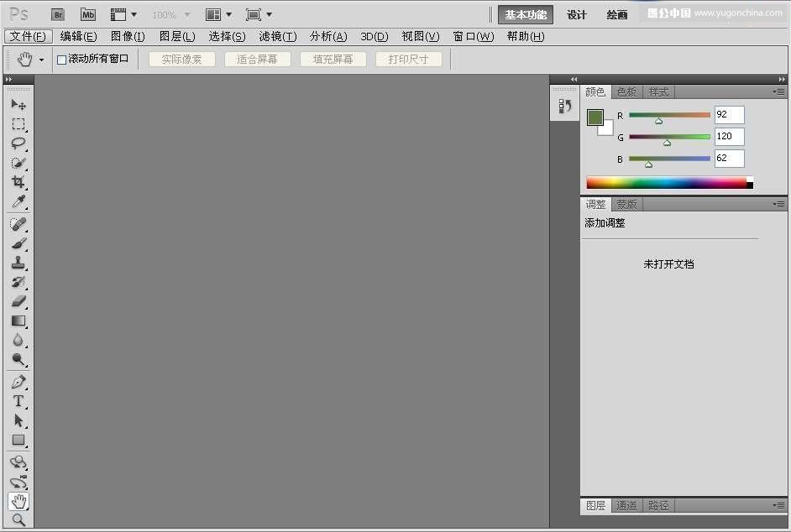The height and width of the screenshot is (532, 791).
Task: Select the Lasso tool
Action: (18, 143)
